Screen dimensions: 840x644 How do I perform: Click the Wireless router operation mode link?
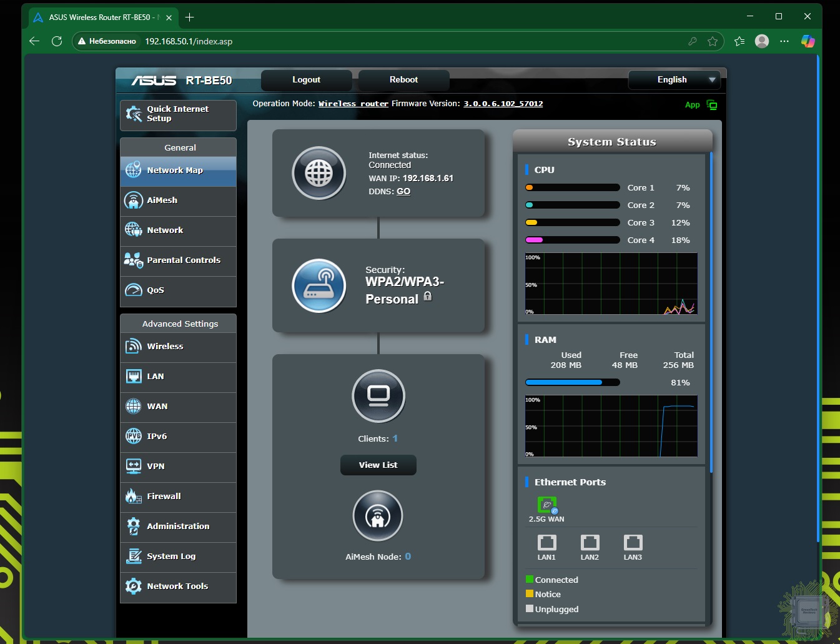[353, 104]
